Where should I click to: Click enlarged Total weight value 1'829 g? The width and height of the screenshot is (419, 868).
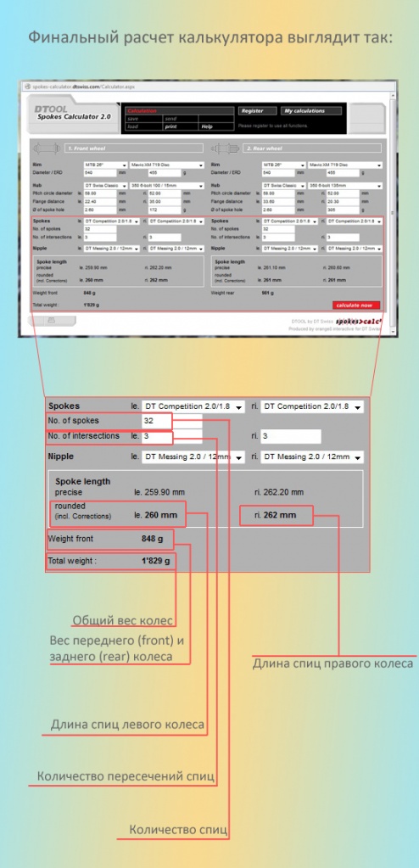point(155,561)
